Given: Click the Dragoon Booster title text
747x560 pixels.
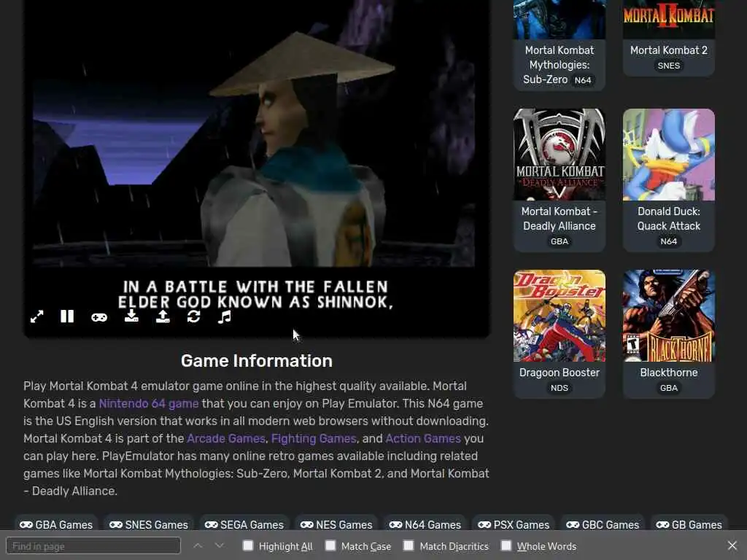Looking at the screenshot, I should (x=560, y=373).
